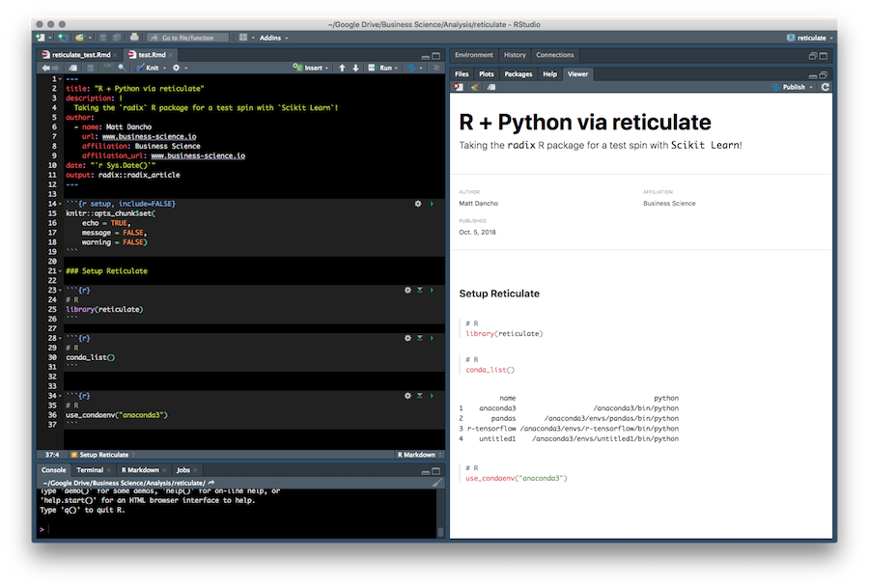Open Find/Replace magnifier in editor

click(x=122, y=68)
